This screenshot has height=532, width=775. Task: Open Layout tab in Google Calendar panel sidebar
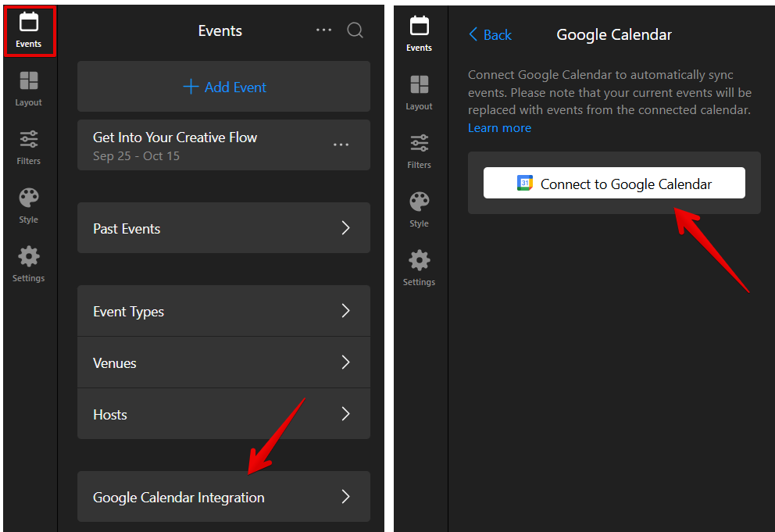(419, 93)
